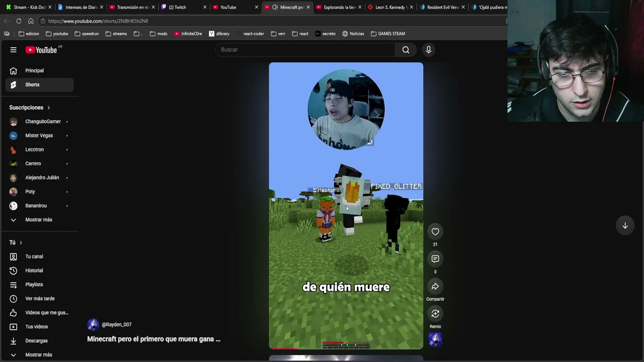
Task: Click the Buscar search field
Action: pos(306,50)
